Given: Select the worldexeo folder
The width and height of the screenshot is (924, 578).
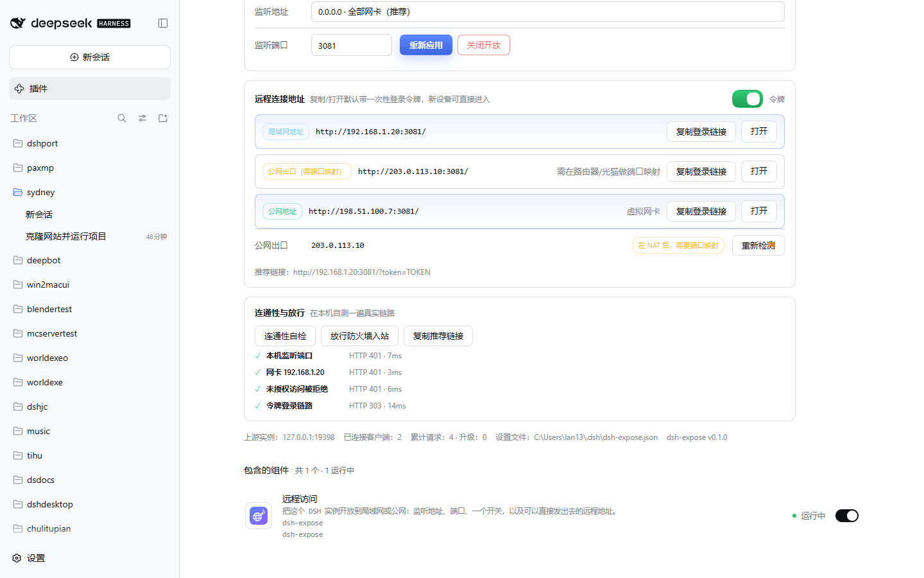Looking at the screenshot, I should coord(90,358).
